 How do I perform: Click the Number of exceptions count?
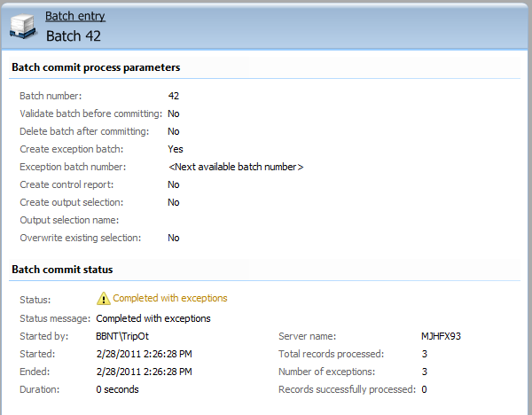pyautogui.click(x=425, y=372)
